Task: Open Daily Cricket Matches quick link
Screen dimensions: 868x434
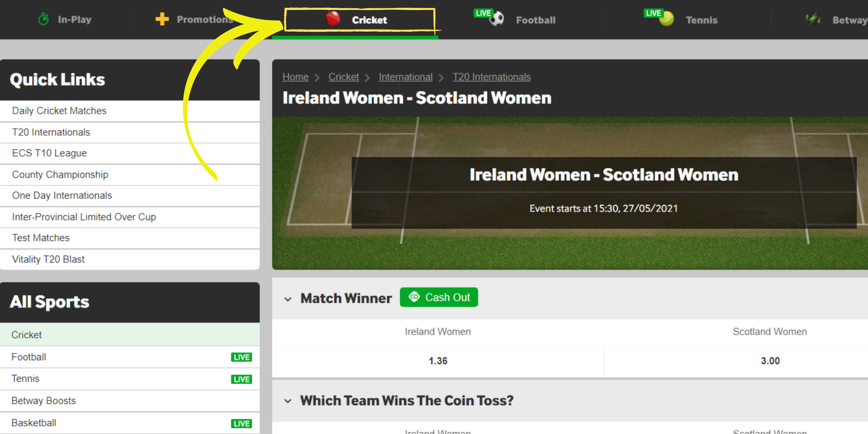Action: click(x=130, y=111)
